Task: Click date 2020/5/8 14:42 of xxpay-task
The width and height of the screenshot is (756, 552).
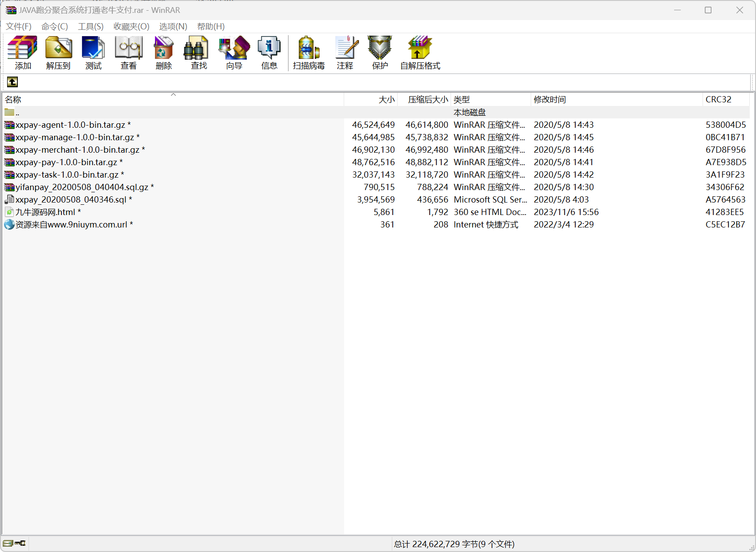Action: [564, 175]
